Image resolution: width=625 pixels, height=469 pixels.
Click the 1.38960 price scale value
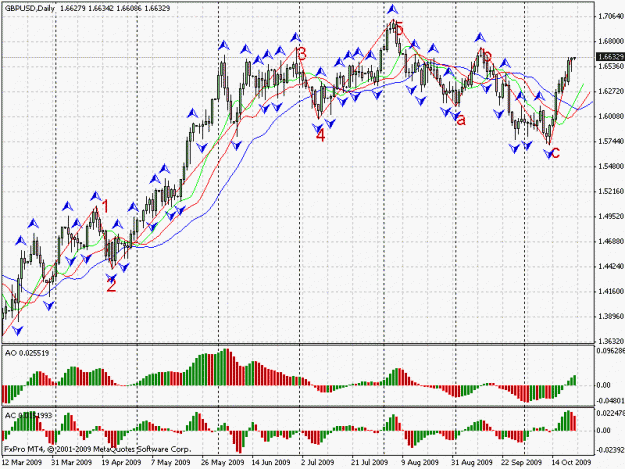tap(611, 316)
